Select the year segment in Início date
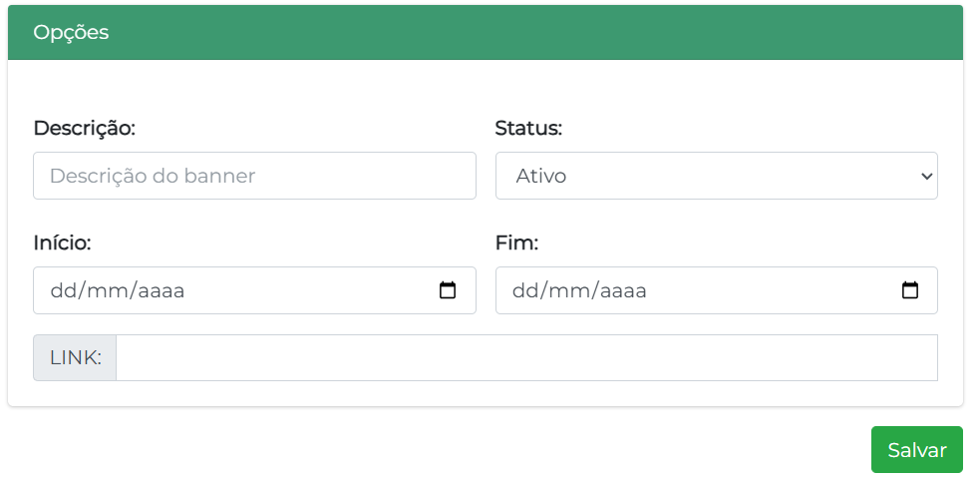This screenshot has height=483, width=980. (161, 291)
